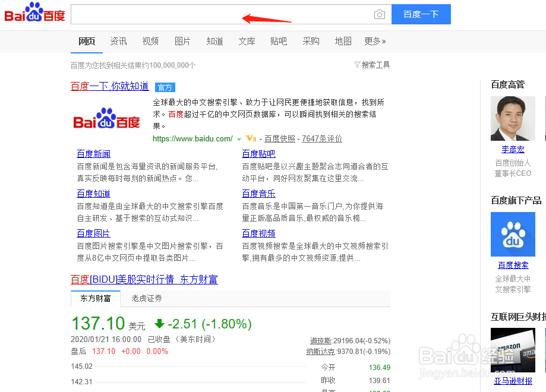Open the 文库 tab

[247, 41]
